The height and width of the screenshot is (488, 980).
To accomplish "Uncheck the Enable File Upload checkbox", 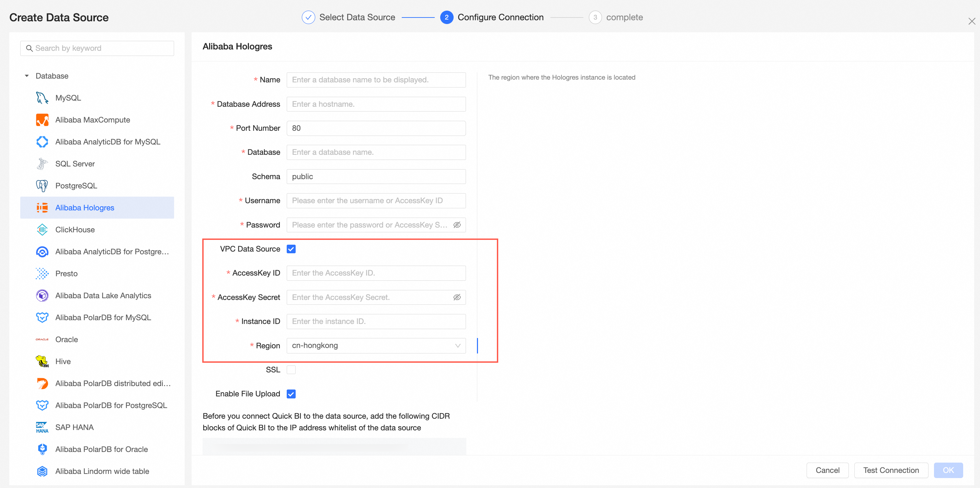I will point(291,394).
